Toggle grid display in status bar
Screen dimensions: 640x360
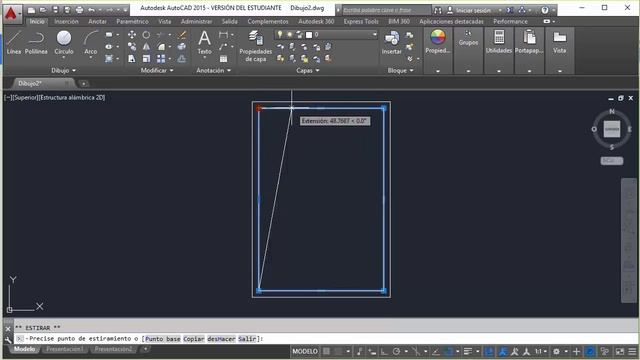(x=326, y=351)
